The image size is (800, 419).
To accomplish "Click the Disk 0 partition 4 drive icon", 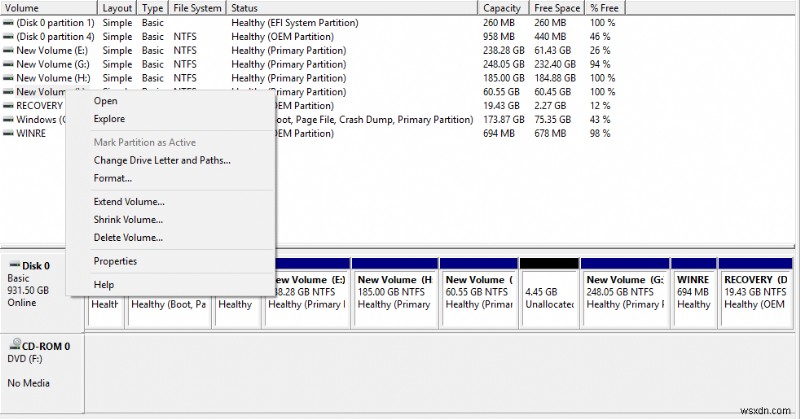I will pos(8,37).
